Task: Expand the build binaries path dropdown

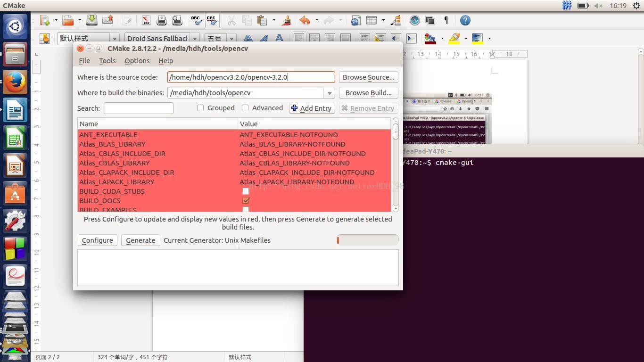Action: 329,93
